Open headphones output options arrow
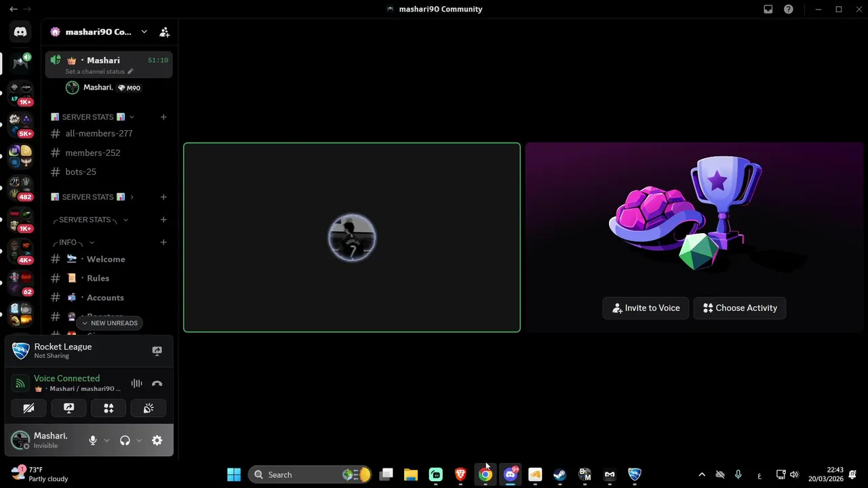Image resolution: width=868 pixels, height=488 pixels. click(139, 441)
